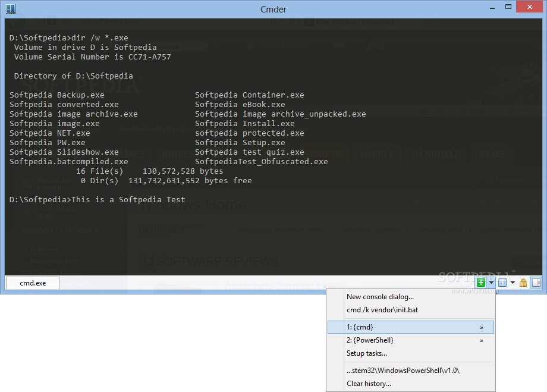Click the '16 File(s) 130,572,528 bytes' line
The width and height of the screenshot is (547, 392).
(x=150, y=171)
